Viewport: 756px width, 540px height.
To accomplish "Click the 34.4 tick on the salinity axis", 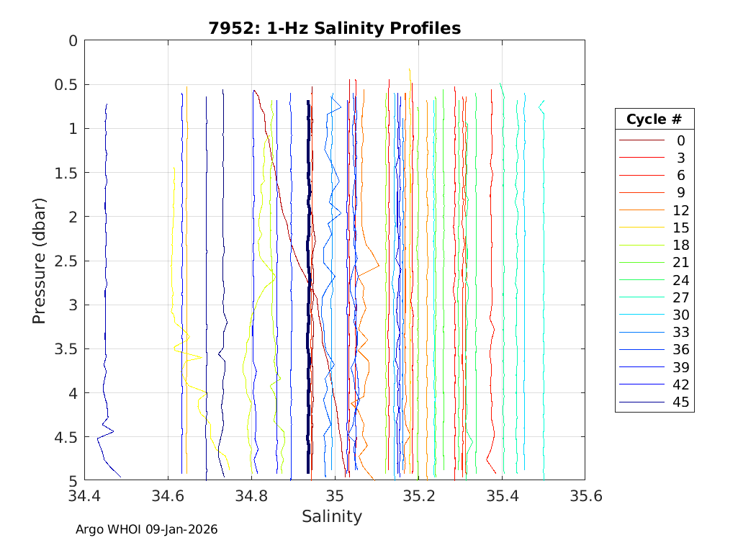I will pyautogui.click(x=84, y=496).
